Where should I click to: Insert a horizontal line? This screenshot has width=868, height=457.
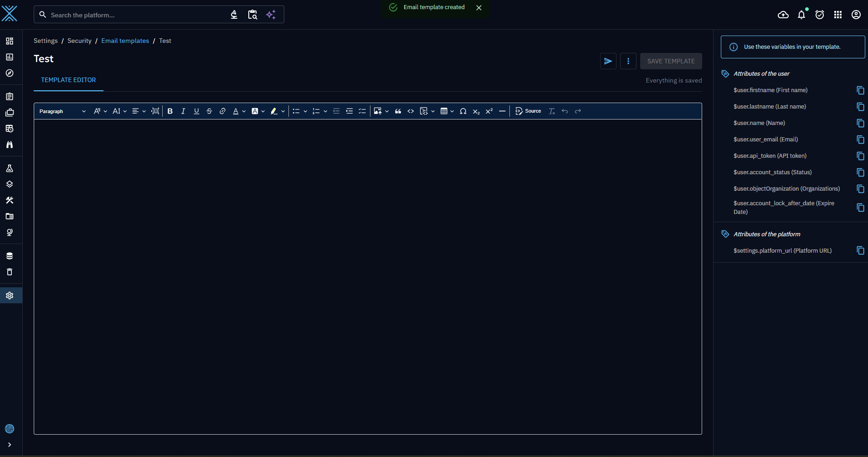point(502,111)
